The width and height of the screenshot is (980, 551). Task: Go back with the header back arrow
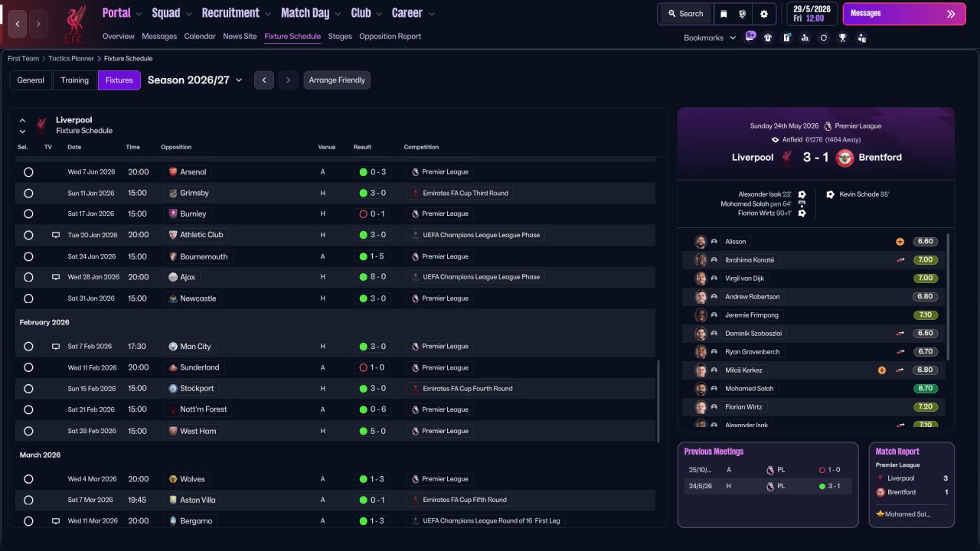18,24
